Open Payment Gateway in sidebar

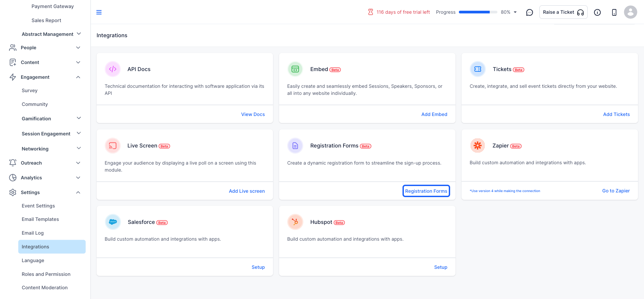click(52, 6)
